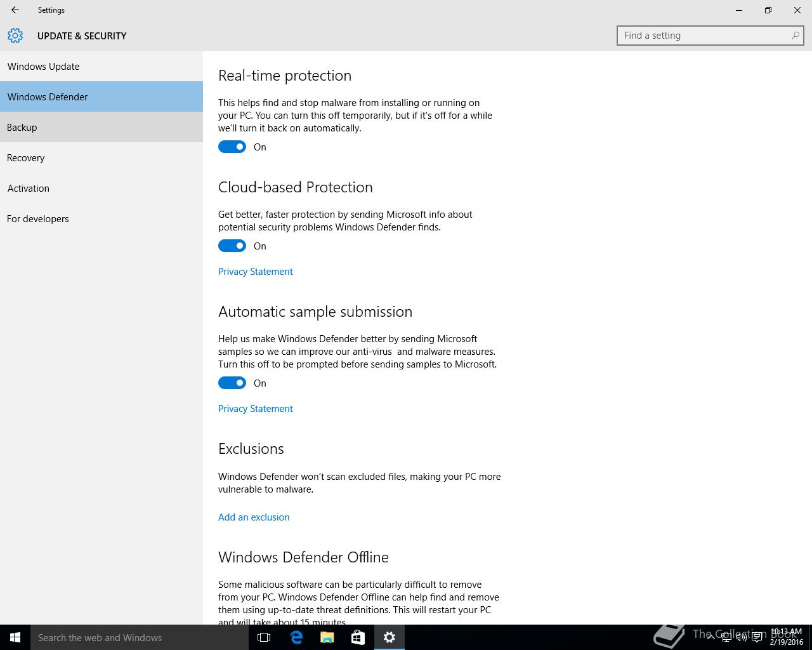Open Privacy Statement under Cloud-based Protection
This screenshot has height=650, width=812.
pyautogui.click(x=256, y=271)
